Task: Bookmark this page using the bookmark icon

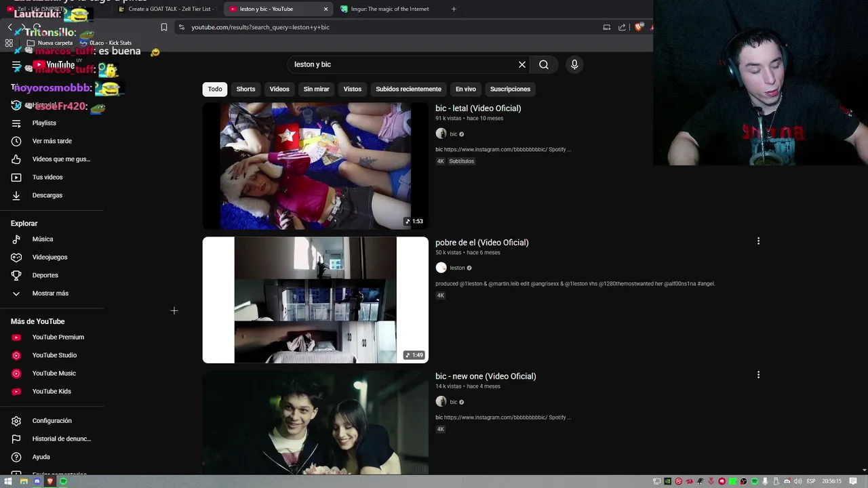Action: 164,27
